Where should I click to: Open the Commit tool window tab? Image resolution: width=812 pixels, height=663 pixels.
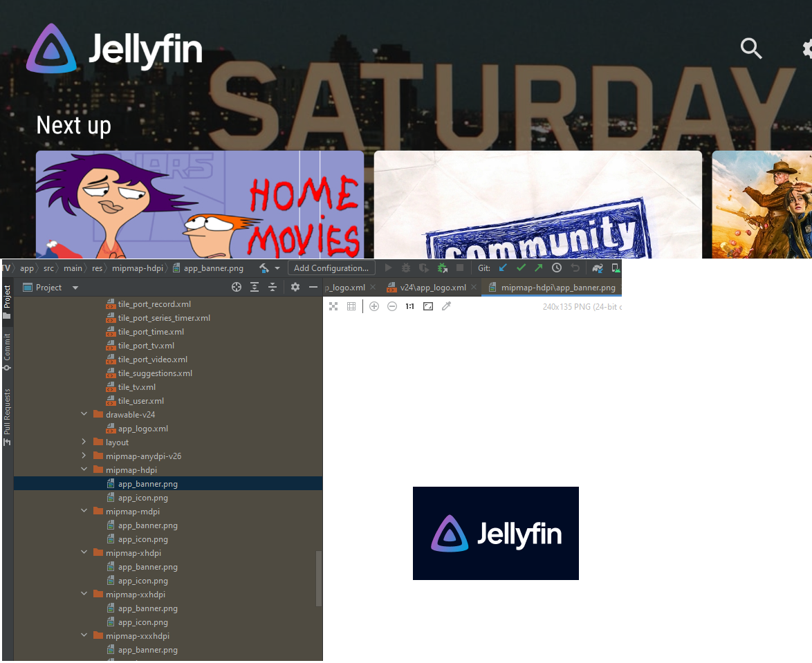(7, 351)
